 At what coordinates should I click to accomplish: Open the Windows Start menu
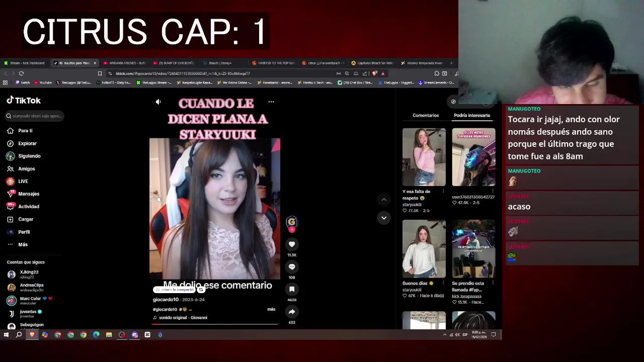click(x=6, y=335)
